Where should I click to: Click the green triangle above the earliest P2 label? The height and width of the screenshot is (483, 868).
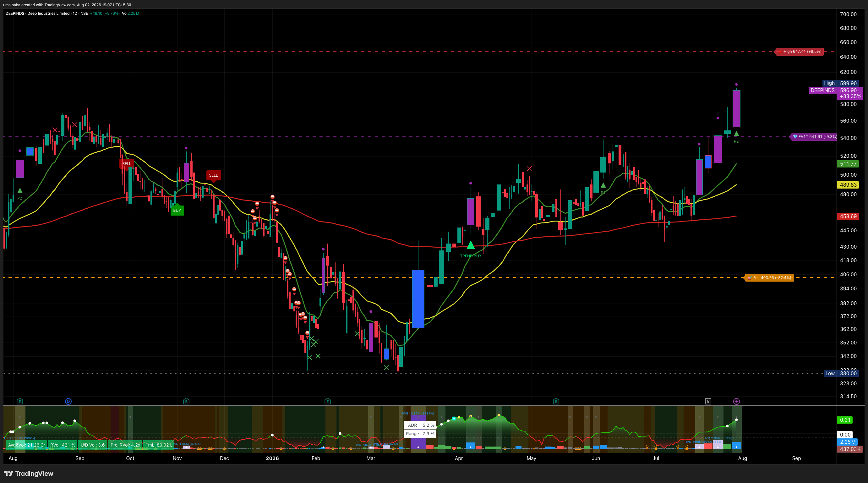pyautogui.click(x=20, y=190)
